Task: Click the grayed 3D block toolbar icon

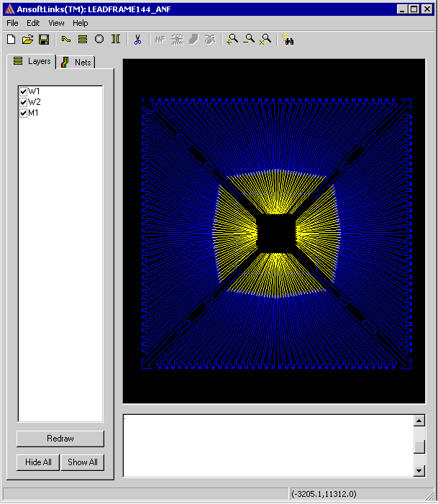Action: pos(193,40)
